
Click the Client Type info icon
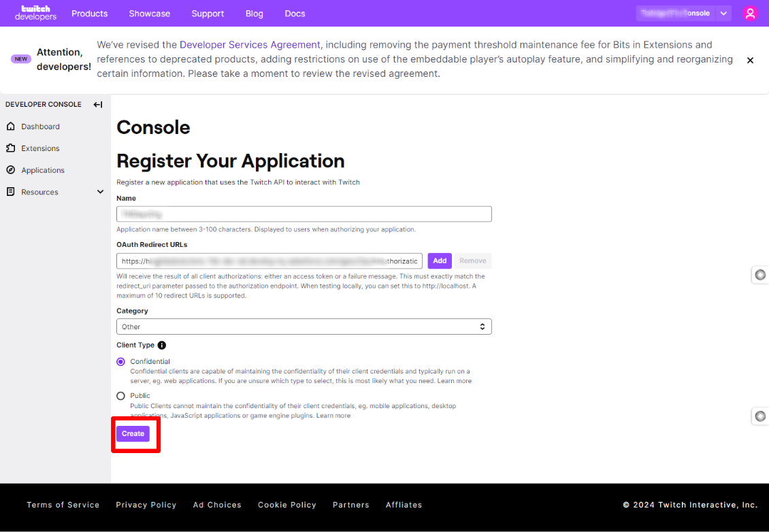pyautogui.click(x=162, y=345)
